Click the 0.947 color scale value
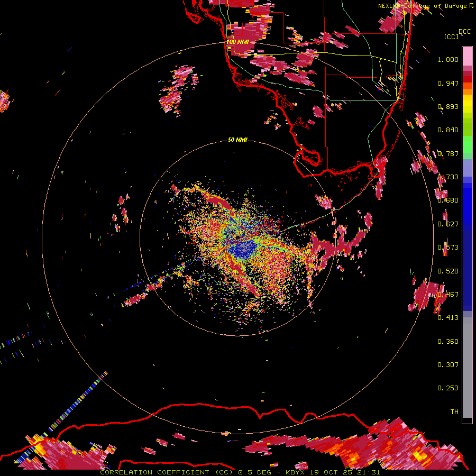476x476 pixels. click(x=448, y=83)
